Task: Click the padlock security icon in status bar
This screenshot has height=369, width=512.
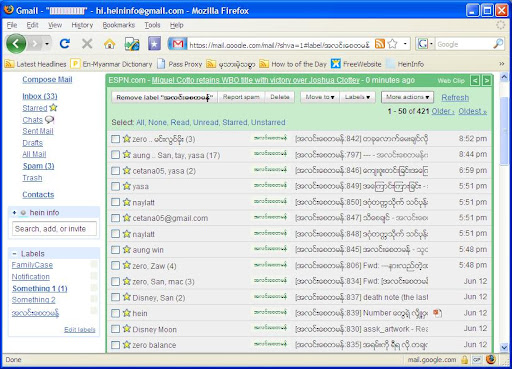Action: tap(464, 360)
